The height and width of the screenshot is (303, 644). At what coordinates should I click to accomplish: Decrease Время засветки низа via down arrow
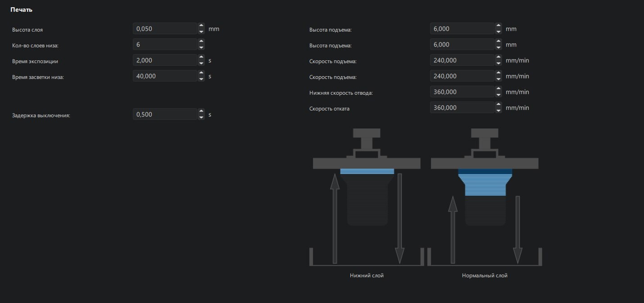pos(201,79)
